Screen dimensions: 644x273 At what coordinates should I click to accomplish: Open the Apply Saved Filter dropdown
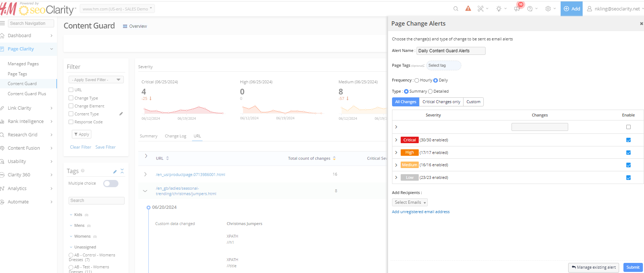(x=96, y=80)
